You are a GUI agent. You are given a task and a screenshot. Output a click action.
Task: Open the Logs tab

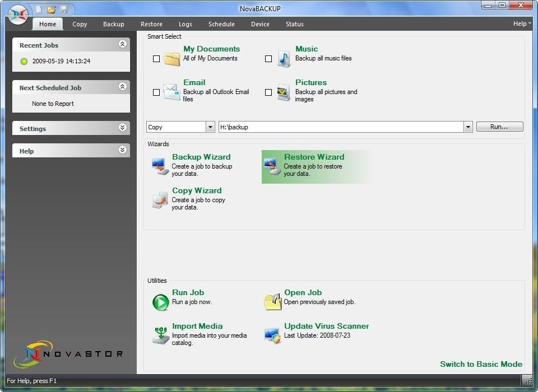point(185,24)
